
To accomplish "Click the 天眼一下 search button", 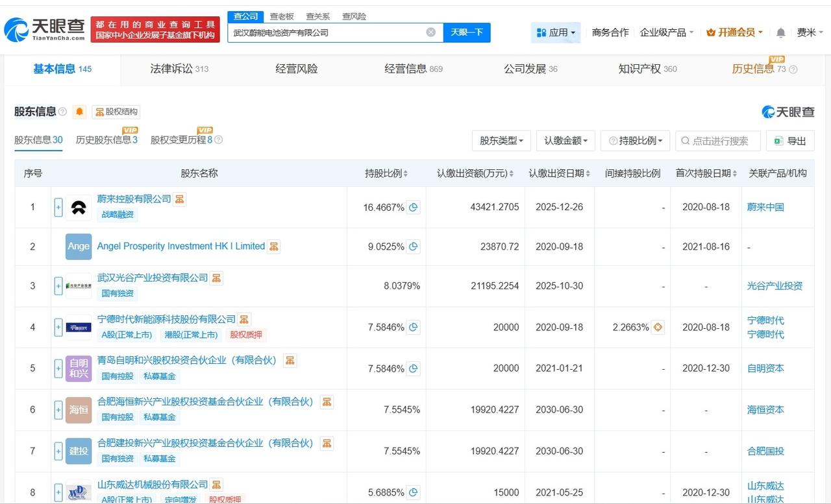I will [467, 32].
